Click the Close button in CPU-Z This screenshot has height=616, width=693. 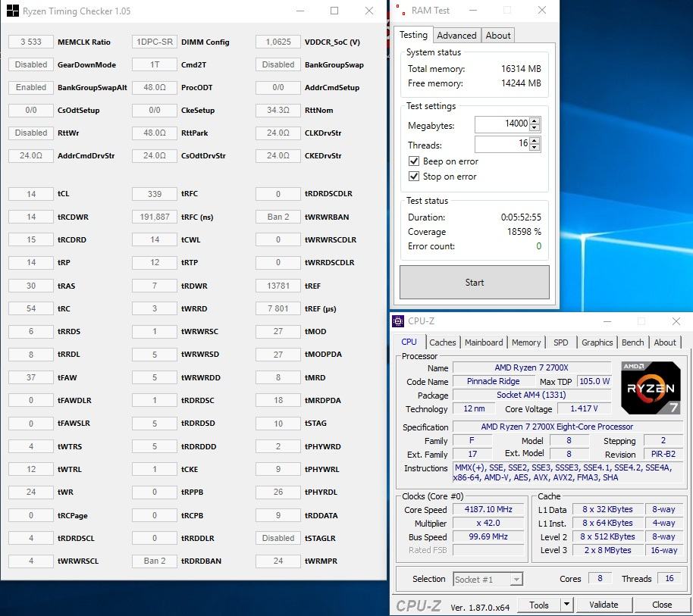click(x=662, y=605)
